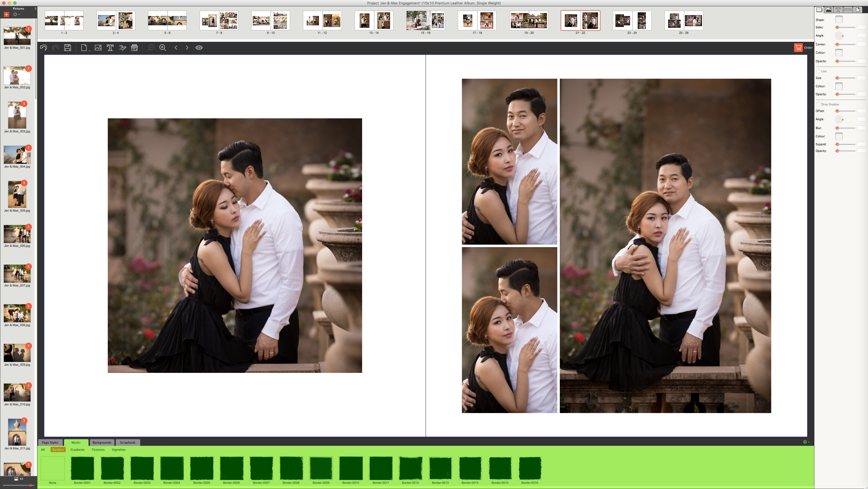
Task: Click the zoom out magnifier
Action: [151, 48]
